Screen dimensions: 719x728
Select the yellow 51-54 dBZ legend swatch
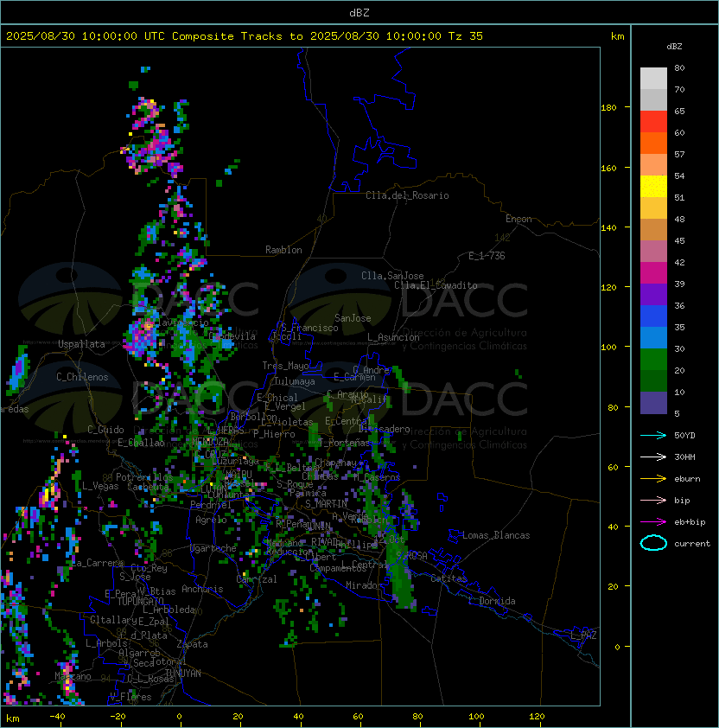pos(653,187)
